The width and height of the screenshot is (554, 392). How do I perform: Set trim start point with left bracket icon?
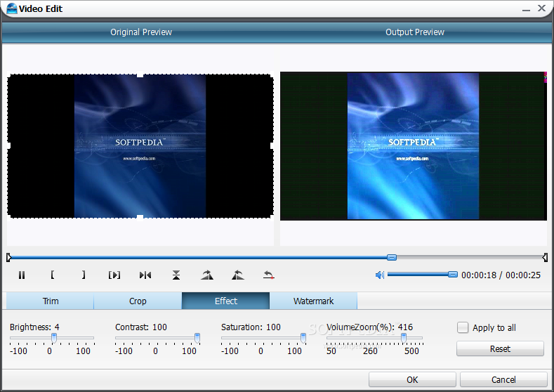point(52,275)
